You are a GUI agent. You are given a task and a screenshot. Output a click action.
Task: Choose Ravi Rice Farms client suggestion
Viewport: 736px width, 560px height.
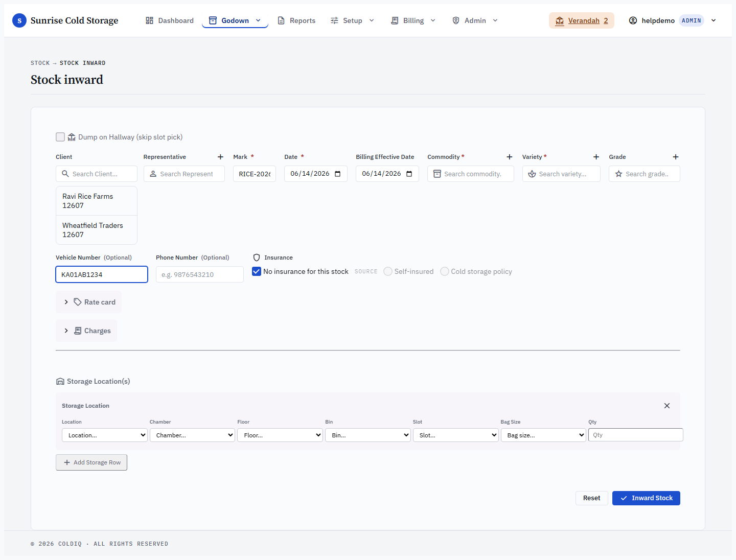point(97,201)
